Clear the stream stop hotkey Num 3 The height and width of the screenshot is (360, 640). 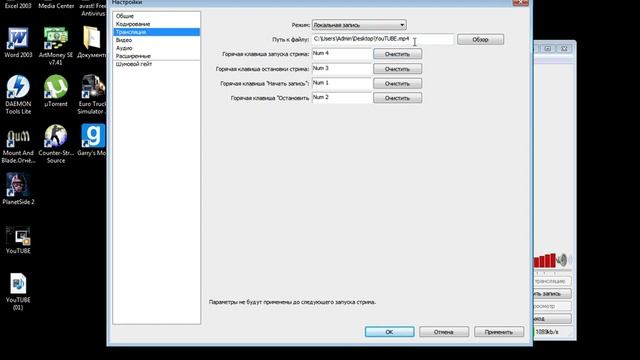click(x=397, y=69)
